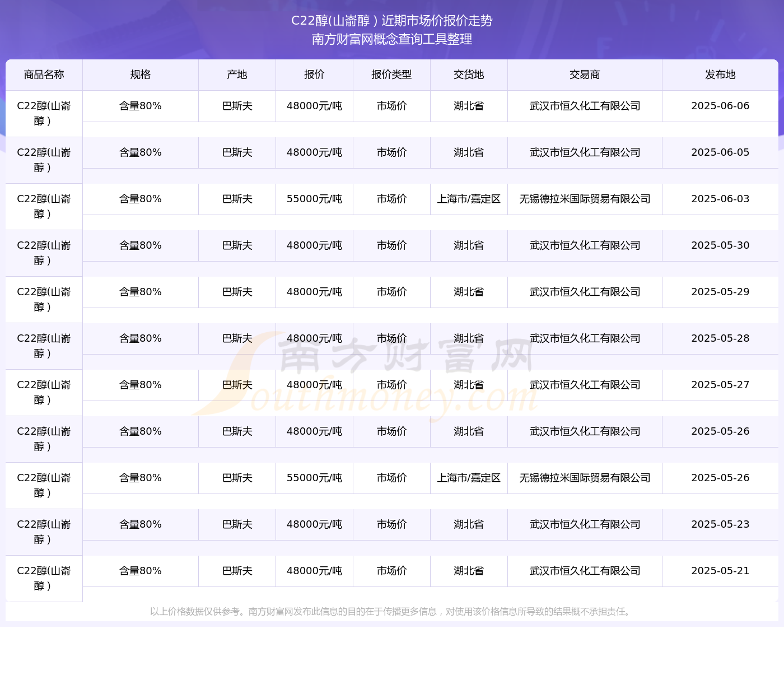Click 武汉市恒久化工有限公司 in the 2025-05-27 row
Screen dimensions: 784x675
pyautogui.click(x=585, y=385)
